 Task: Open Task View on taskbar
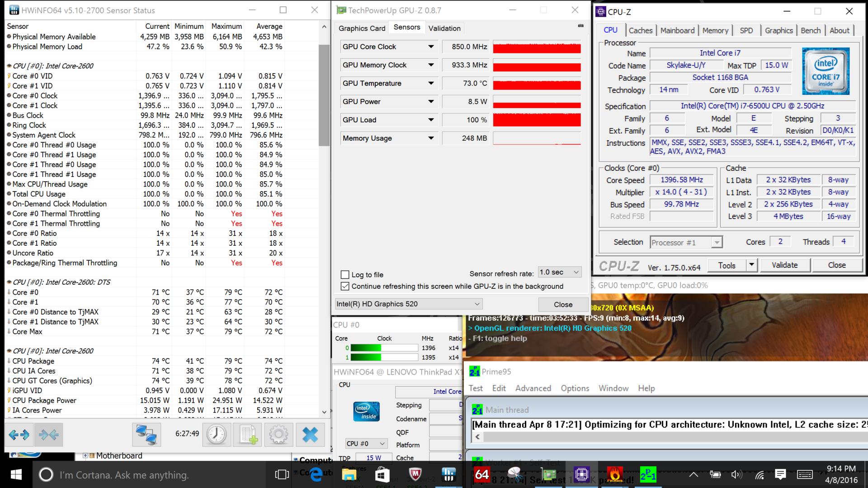pyautogui.click(x=282, y=474)
